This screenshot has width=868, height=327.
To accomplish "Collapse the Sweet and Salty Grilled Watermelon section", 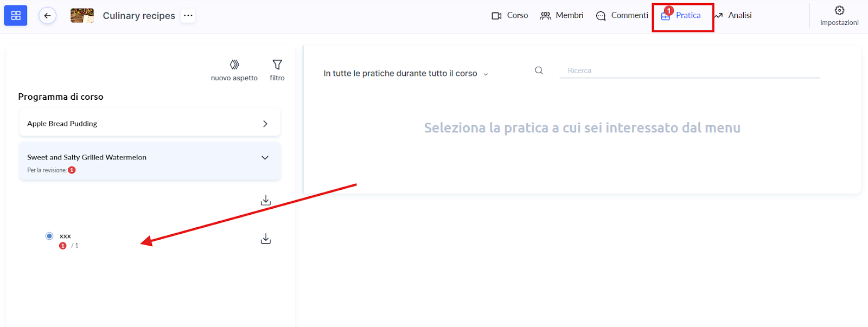I will point(265,158).
